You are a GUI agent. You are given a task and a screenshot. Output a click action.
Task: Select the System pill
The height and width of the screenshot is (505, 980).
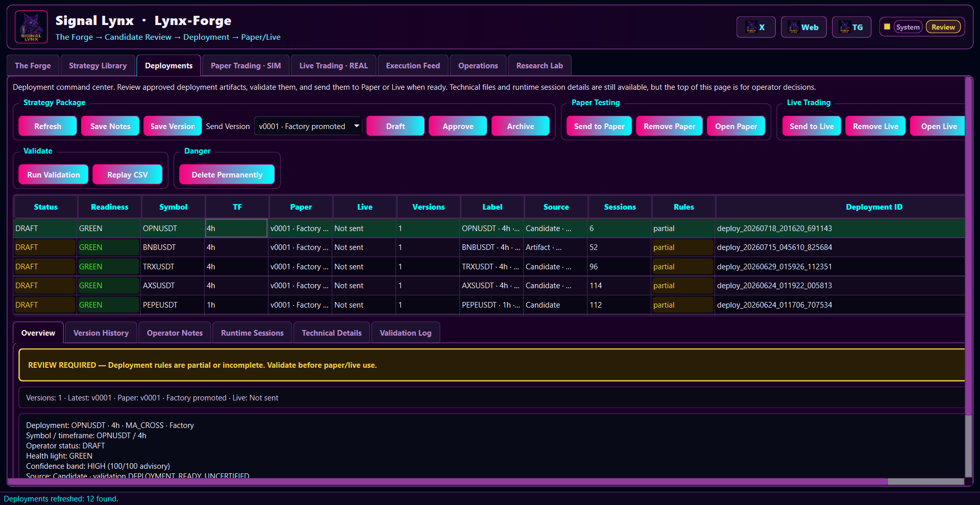click(x=908, y=27)
